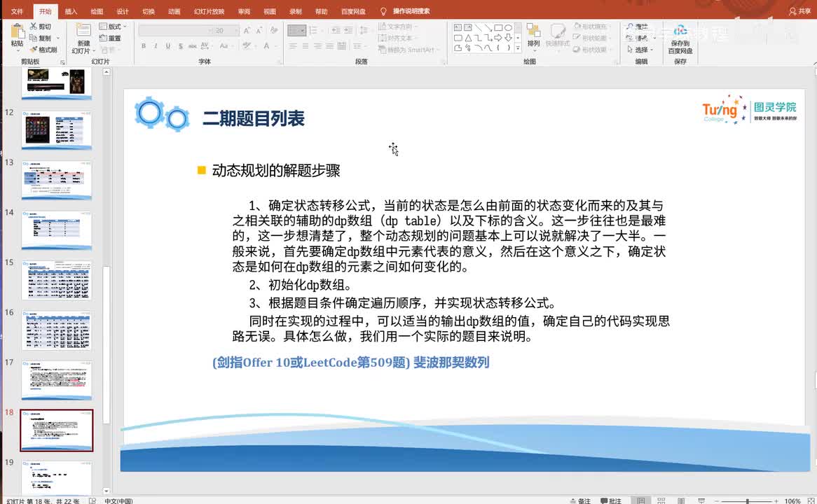Click the zoom in plus button

(x=776, y=500)
